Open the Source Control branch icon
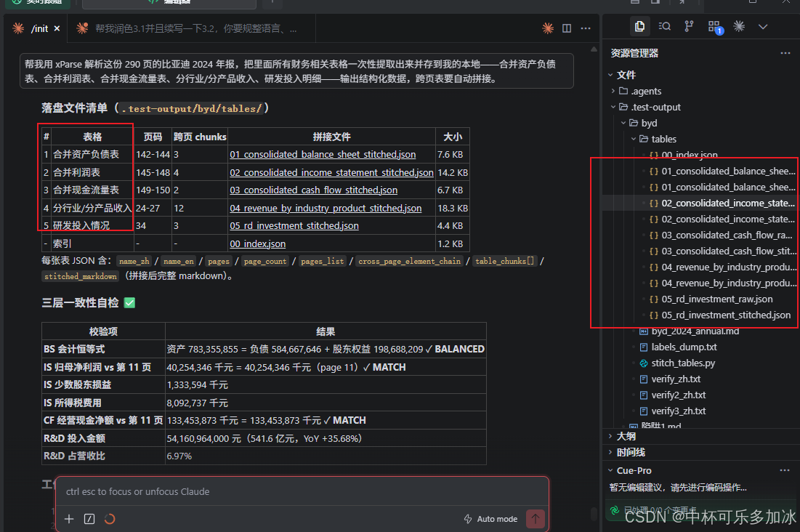 (x=689, y=27)
